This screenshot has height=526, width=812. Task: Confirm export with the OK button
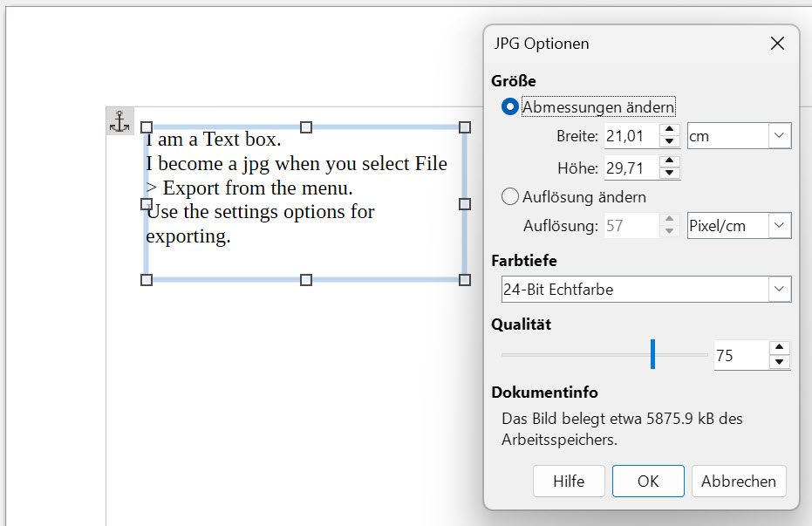click(x=647, y=482)
